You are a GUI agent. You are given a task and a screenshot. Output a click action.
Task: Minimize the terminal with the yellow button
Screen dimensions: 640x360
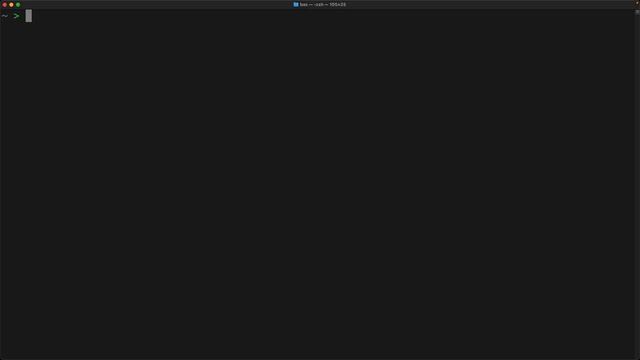[11, 4]
